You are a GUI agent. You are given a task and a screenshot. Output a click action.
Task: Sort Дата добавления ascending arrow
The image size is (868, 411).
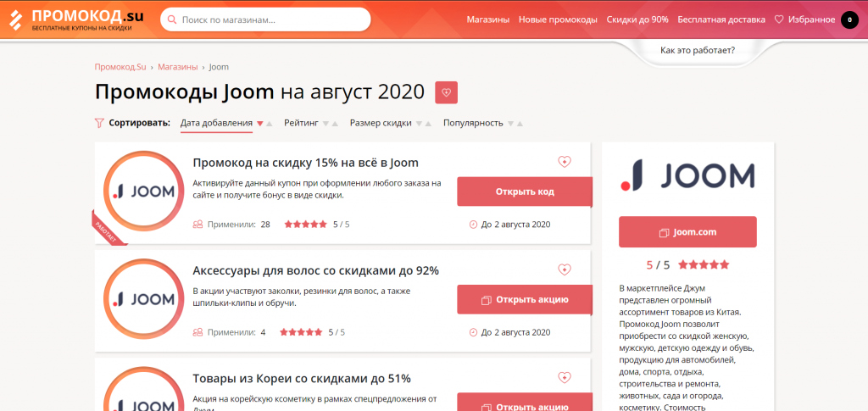269,124
